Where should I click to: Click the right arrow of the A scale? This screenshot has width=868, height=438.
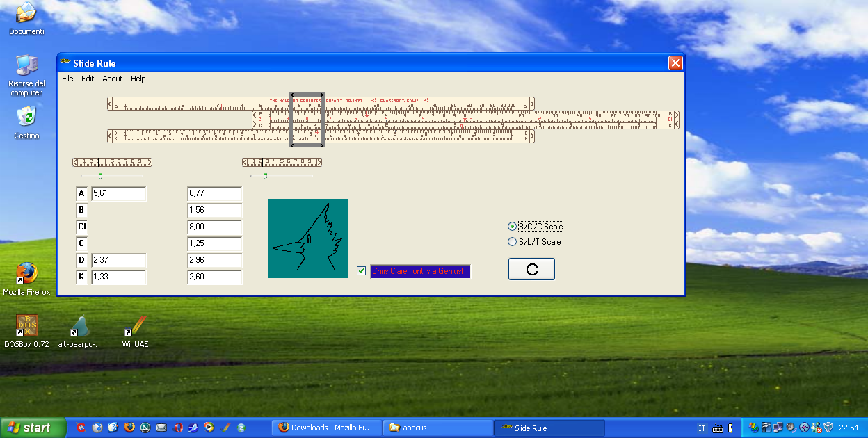(x=532, y=104)
